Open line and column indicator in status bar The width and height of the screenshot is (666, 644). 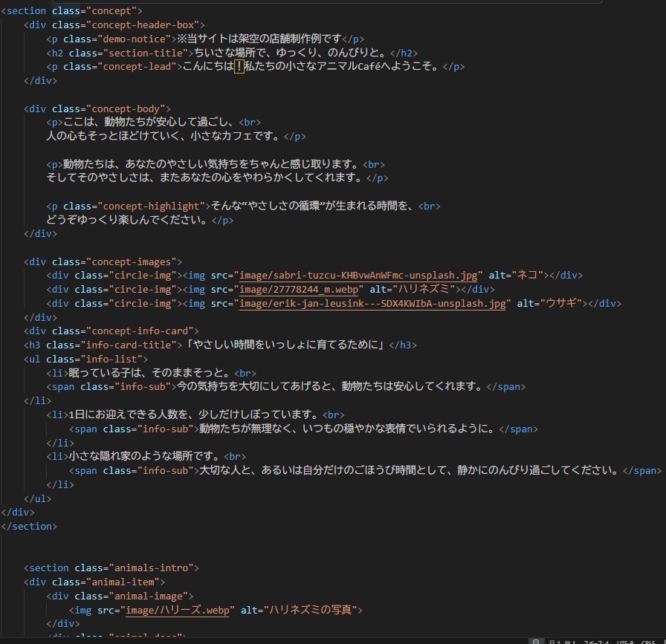563,641
